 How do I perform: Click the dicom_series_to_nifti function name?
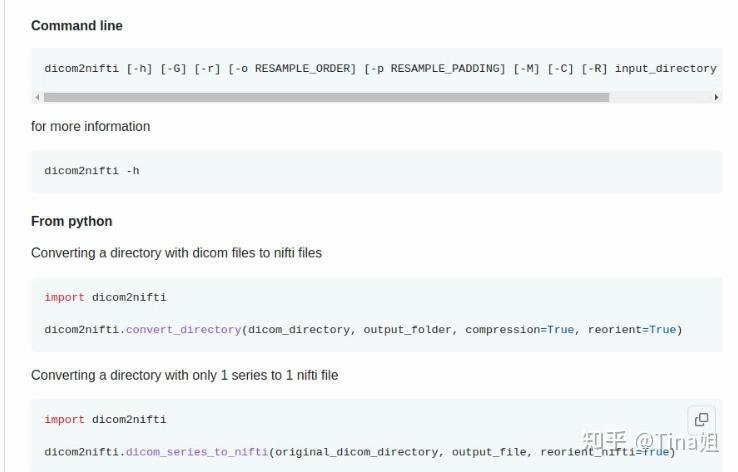(197, 452)
